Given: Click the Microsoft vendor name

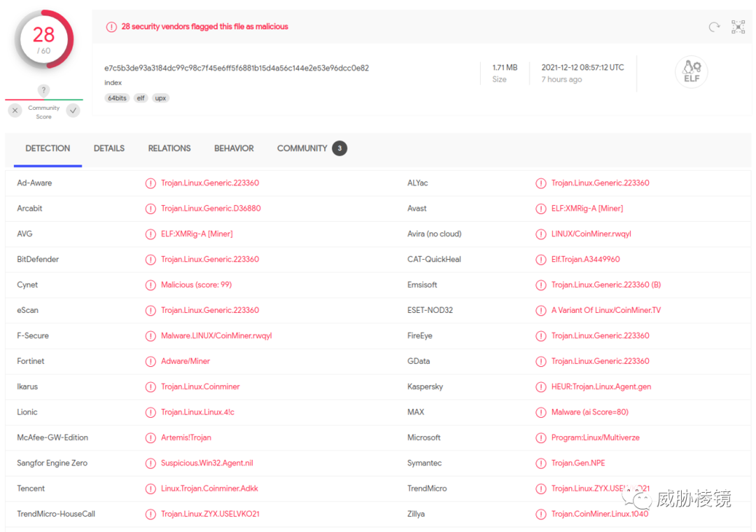Looking at the screenshot, I should click(x=423, y=437).
